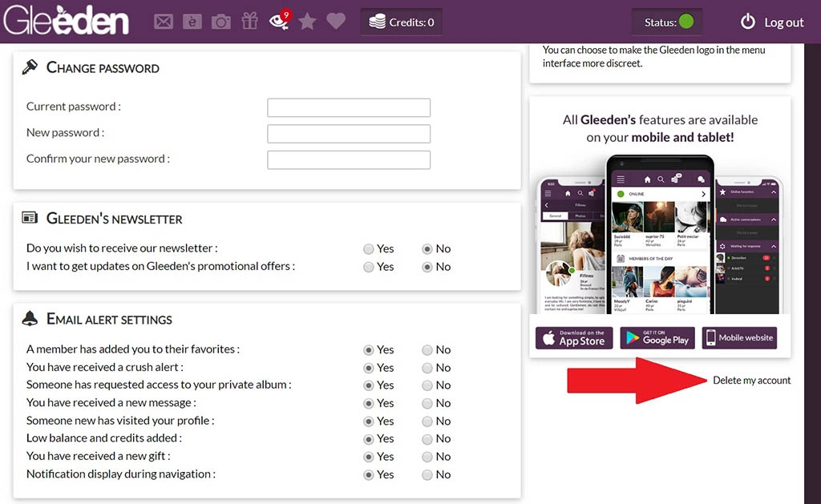
Task: Open the Status indicator dropdown
Action: click(x=668, y=22)
